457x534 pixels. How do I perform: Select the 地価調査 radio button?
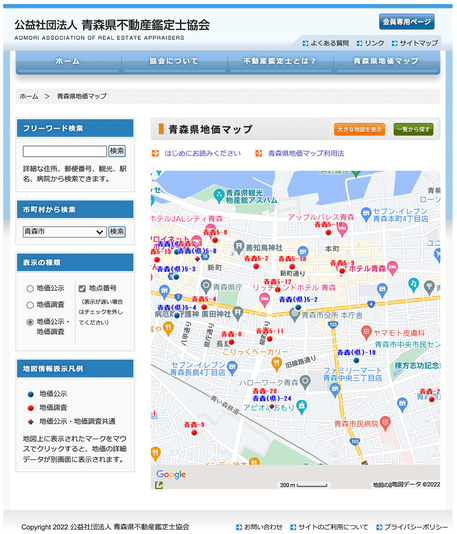pos(30,305)
